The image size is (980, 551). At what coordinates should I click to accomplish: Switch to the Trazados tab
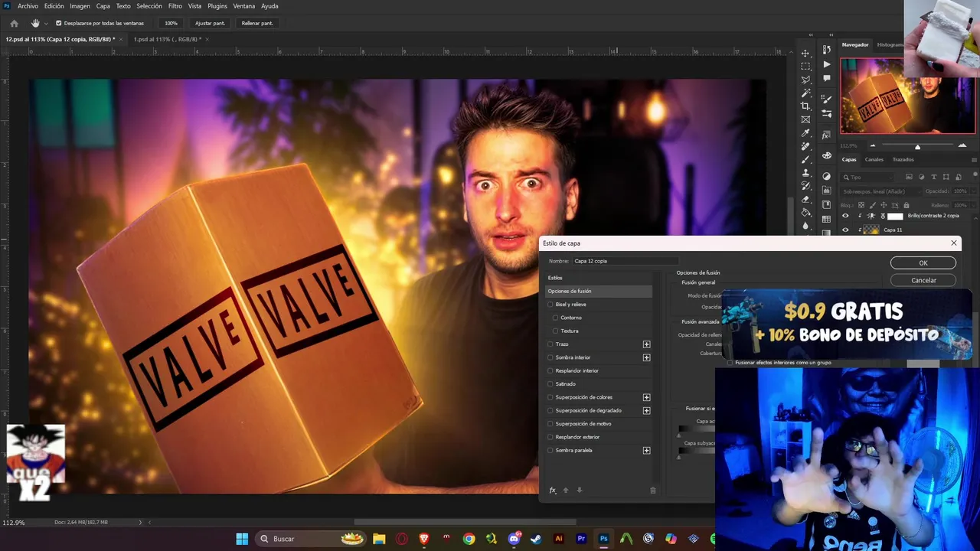pyautogui.click(x=903, y=160)
